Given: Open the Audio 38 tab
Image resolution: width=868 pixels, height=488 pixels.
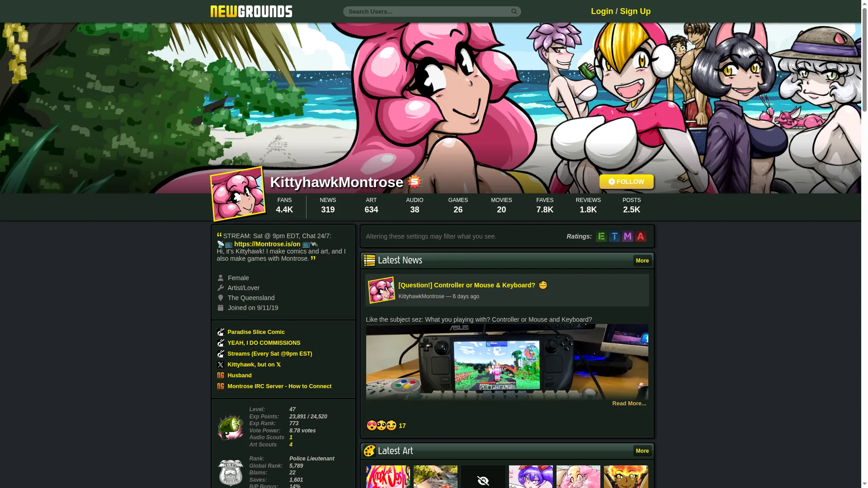Looking at the screenshot, I should pos(415,206).
